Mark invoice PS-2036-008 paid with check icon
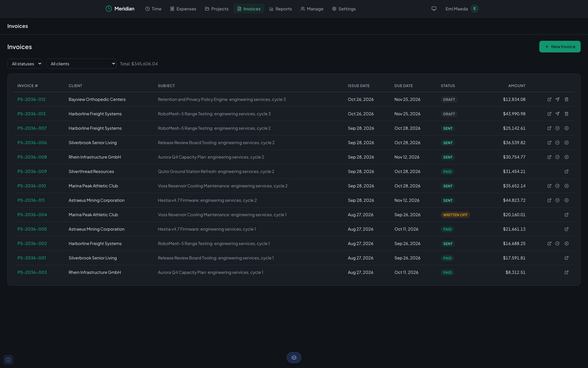Screen dimensions: 588x368 coord(557,157)
